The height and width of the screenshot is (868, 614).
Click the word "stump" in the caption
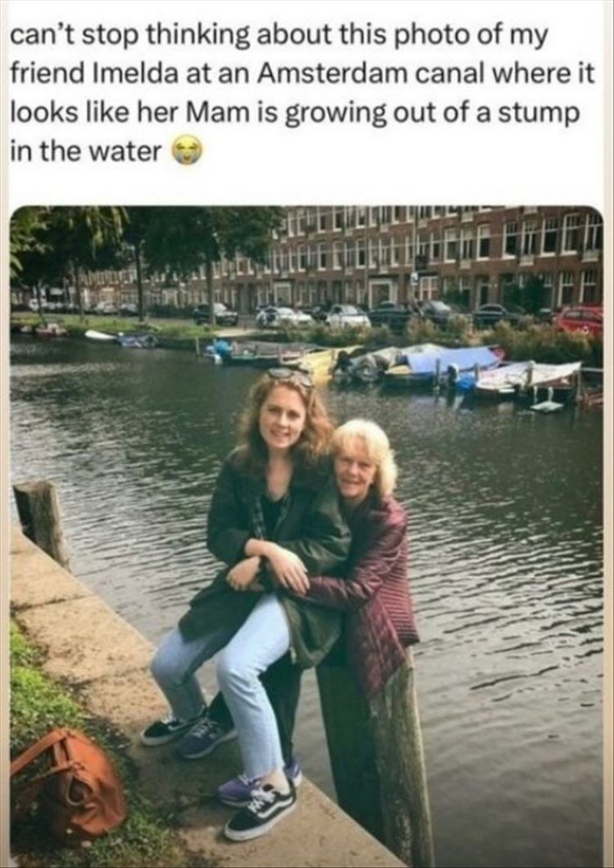click(539, 112)
